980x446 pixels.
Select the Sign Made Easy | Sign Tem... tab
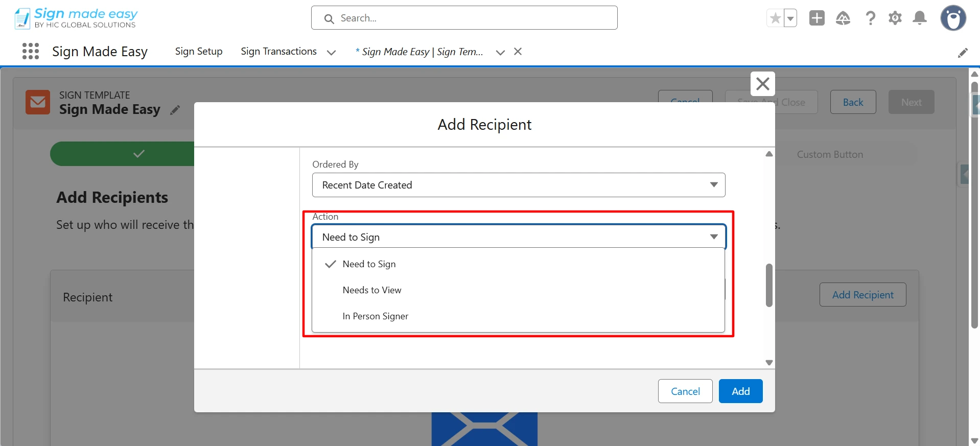pos(419,52)
